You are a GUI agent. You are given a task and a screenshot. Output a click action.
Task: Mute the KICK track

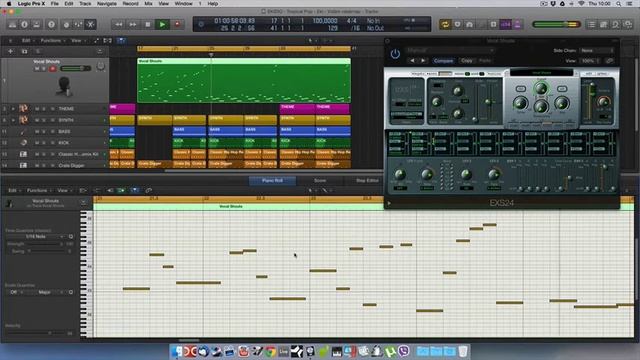(37, 143)
